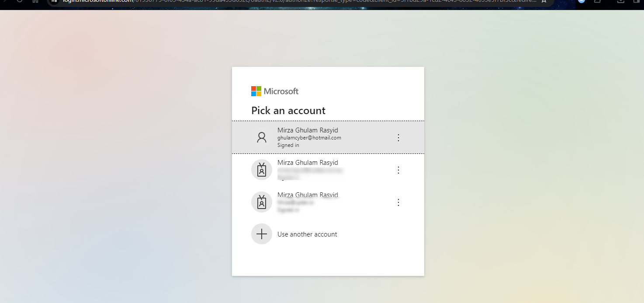Choose the third Mirza Ghulam Rasyid account name
This screenshot has width=644, height=303.
tap(308, 195)
